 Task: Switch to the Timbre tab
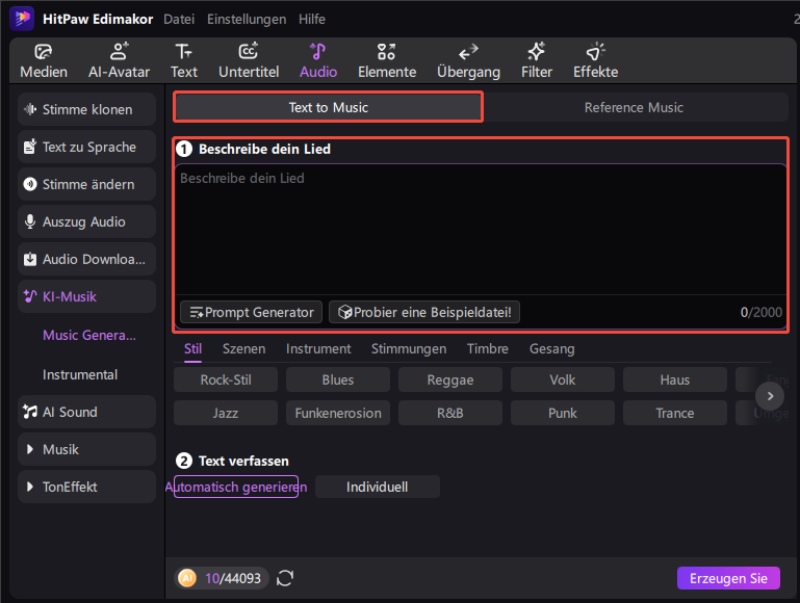pyautogui.click(x=488, y=349)
